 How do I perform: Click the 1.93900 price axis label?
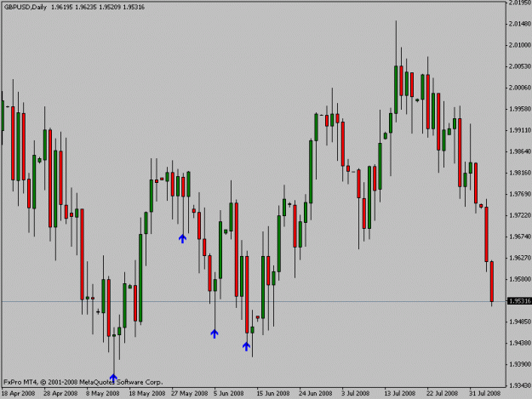coord(520,364)
